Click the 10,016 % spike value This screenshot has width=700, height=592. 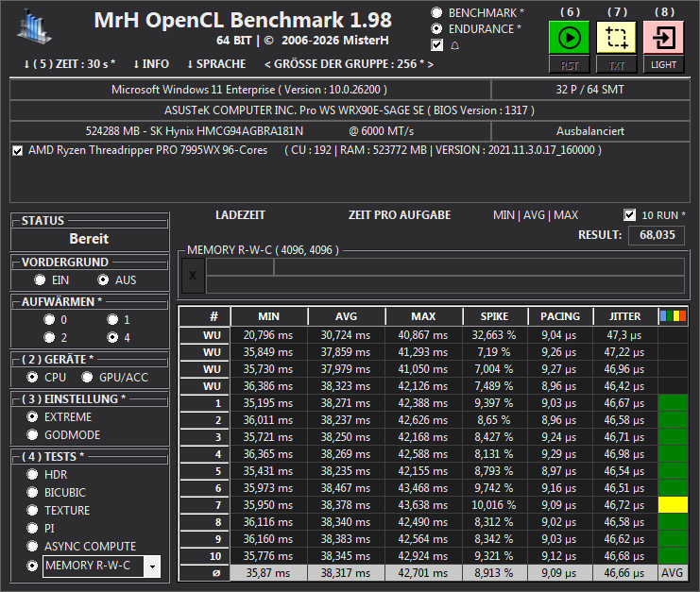pyautogui.click(x=494, y=505)
